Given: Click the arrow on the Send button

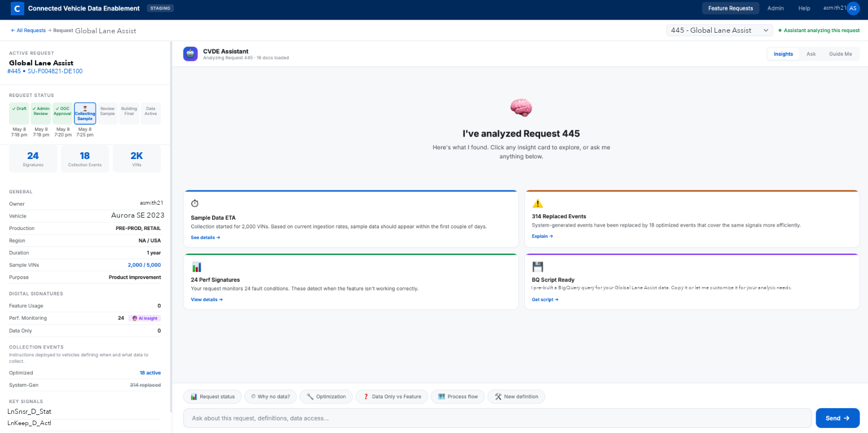Looking at the screenshot, I should coord(846,418).
